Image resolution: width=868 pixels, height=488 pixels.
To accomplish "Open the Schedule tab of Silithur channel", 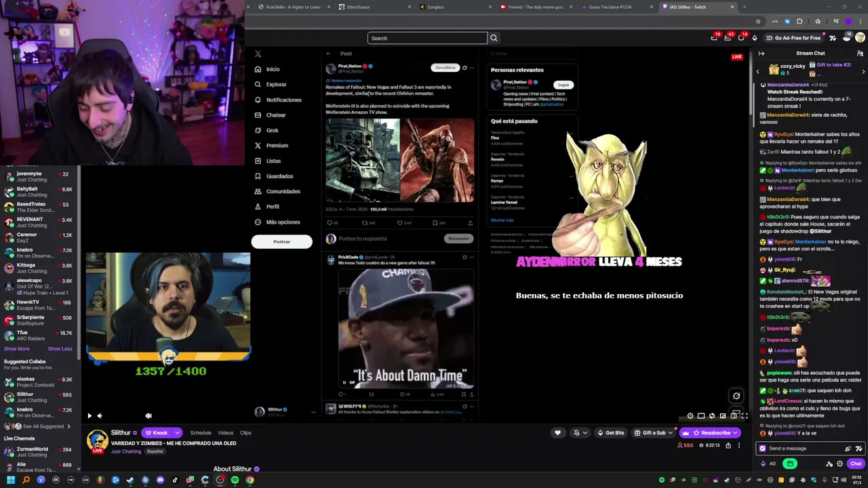I will pos(201,432).
